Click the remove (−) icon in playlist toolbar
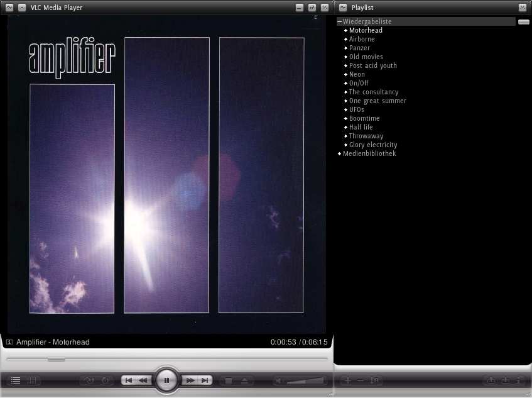This screenshot has width=532, height=398. (x=360, y=380)
